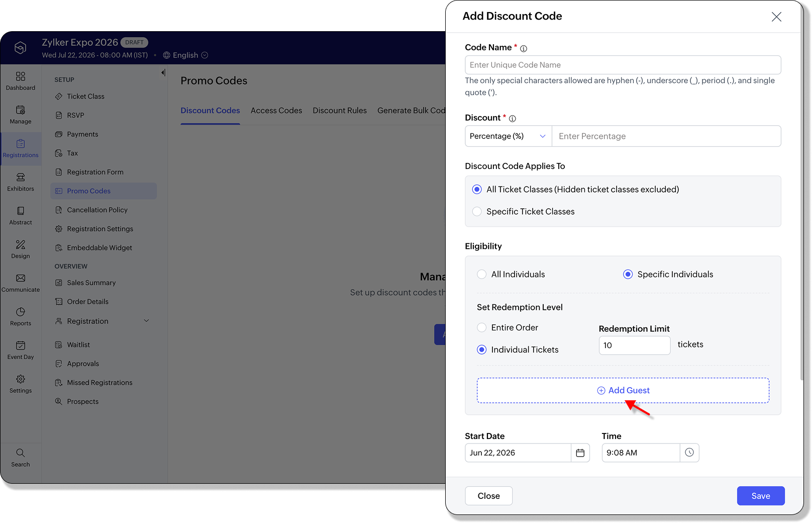
Task: Click the Discount info icon
Action: [x=513, y=119]
